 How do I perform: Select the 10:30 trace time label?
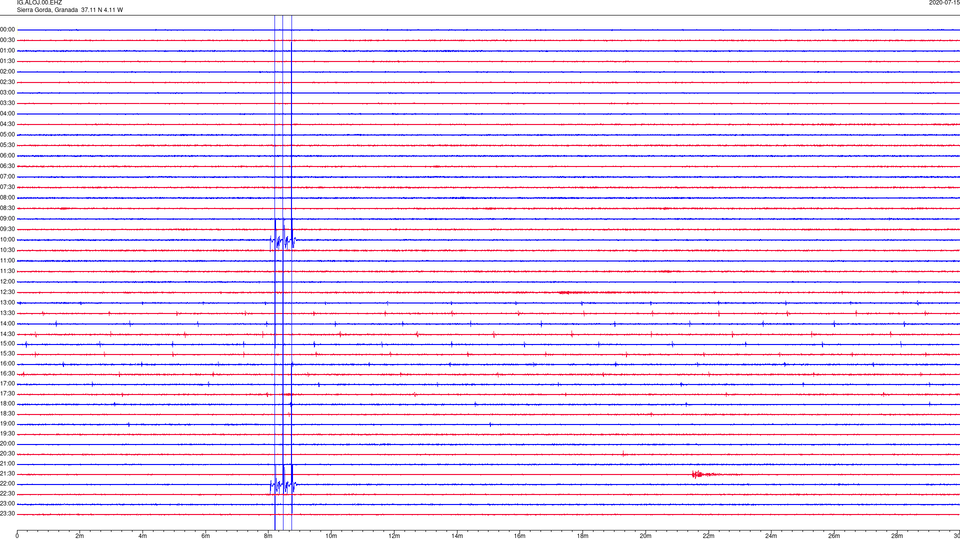pyautogui.click(x=8, y=250)
